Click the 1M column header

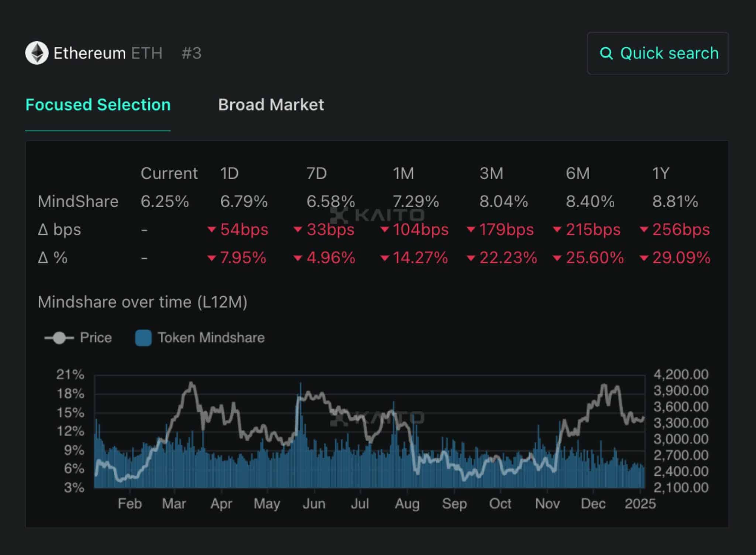tap(403, 173)
